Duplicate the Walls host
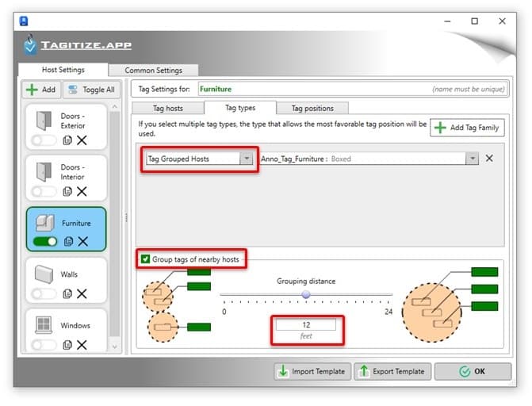Viewport: 532px width, 406px height. click(x=67, y=293)
